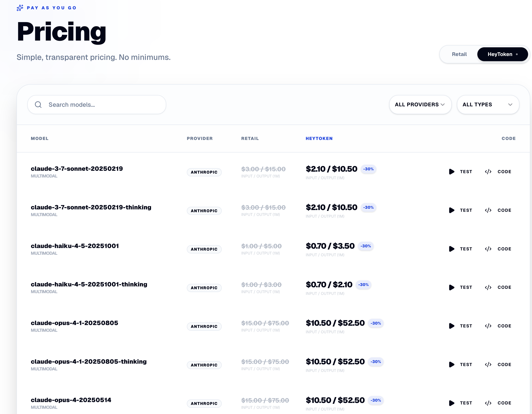Image resolution: width=532 pixels, height=414 pixels.
Task: Click the retail price $15.00 / $75.00 strikethrough
Action: pos(265,323)
